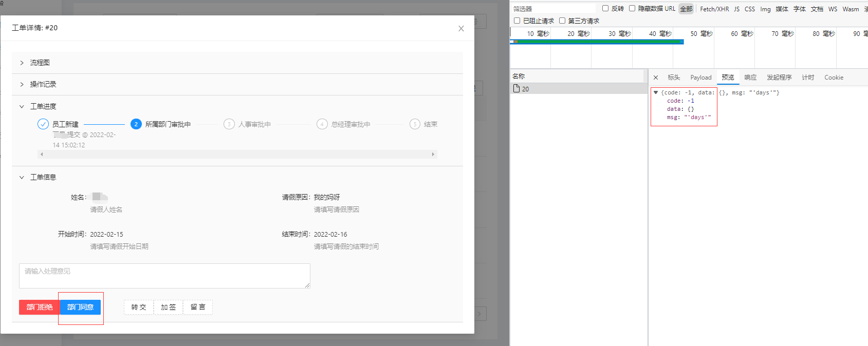The height and width of the screenshot is (346, 868).
Task: Click the 结束时间 value 2022-02-16
Action: point(330,234)
